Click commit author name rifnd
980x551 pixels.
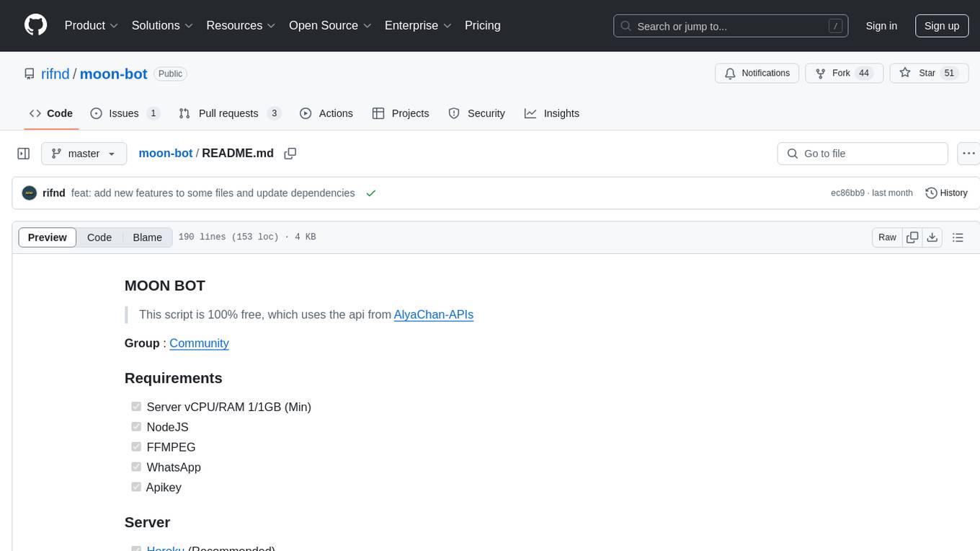[x=54, y=193]
